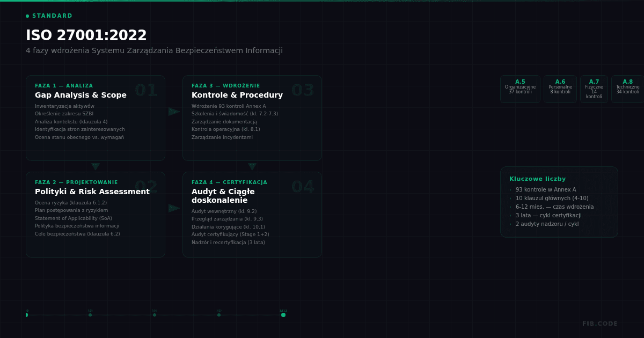Viewport: 644px width, 338px height.
Task: Click Polityka bezpieczeństwa informacji line
Action: pos(77,226)
